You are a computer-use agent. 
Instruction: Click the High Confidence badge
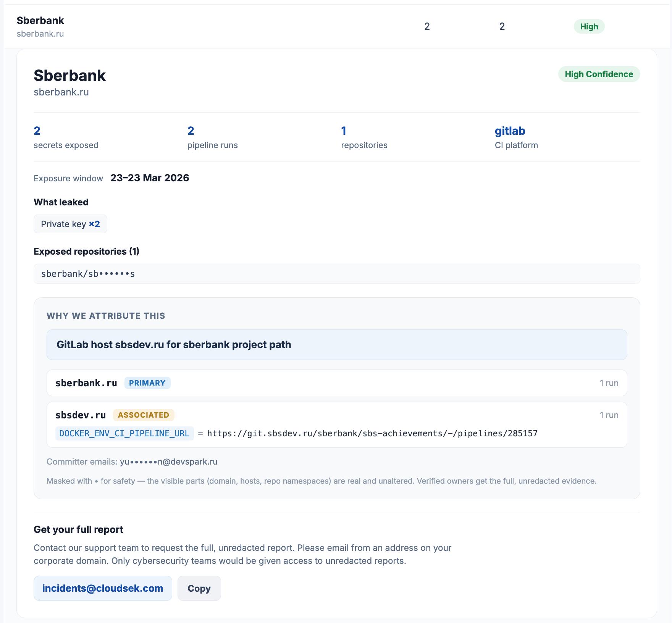pyautogui.click(x=599, y=74)
